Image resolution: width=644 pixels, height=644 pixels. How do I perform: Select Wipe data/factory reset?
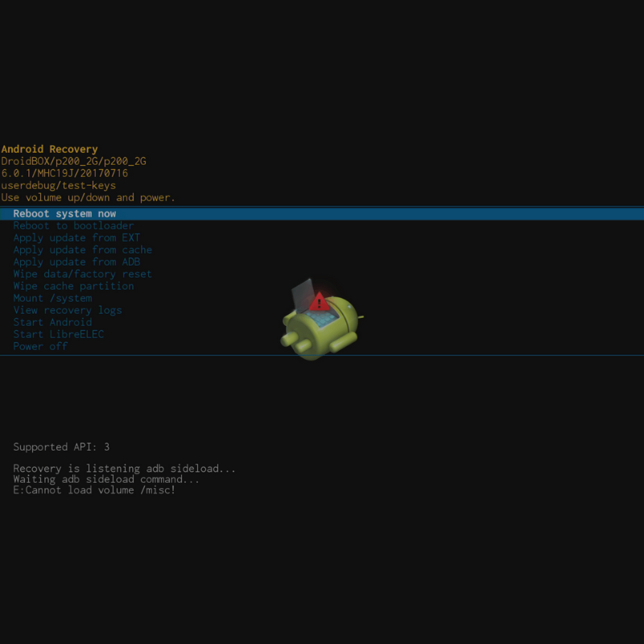click(x=82, y=275)
